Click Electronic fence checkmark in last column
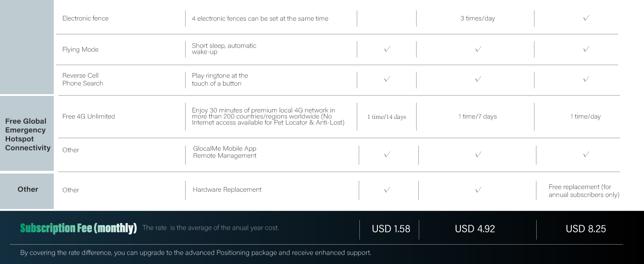Image resolution: width=644 pixels, height=264 pixels. click(x=586, y=18)
